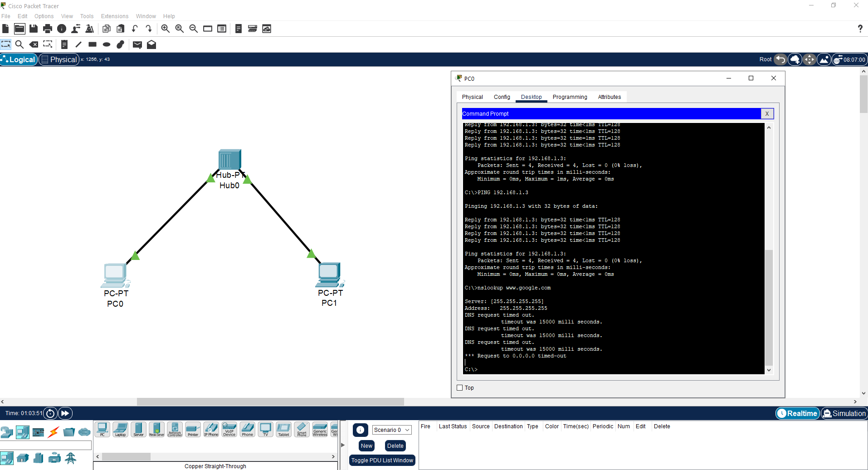This screenshot has height=470, width=868.
Task: Click the workspace horizontal scrollbar thumb
Action: [270, 402]
